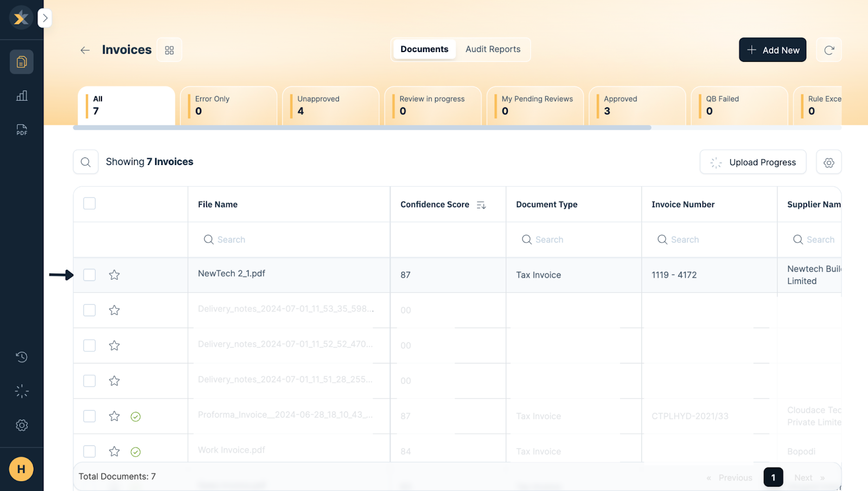This screenshot has height=491, width=868.
Task: Select page 1 in pagination
Action: coord(773,477)
